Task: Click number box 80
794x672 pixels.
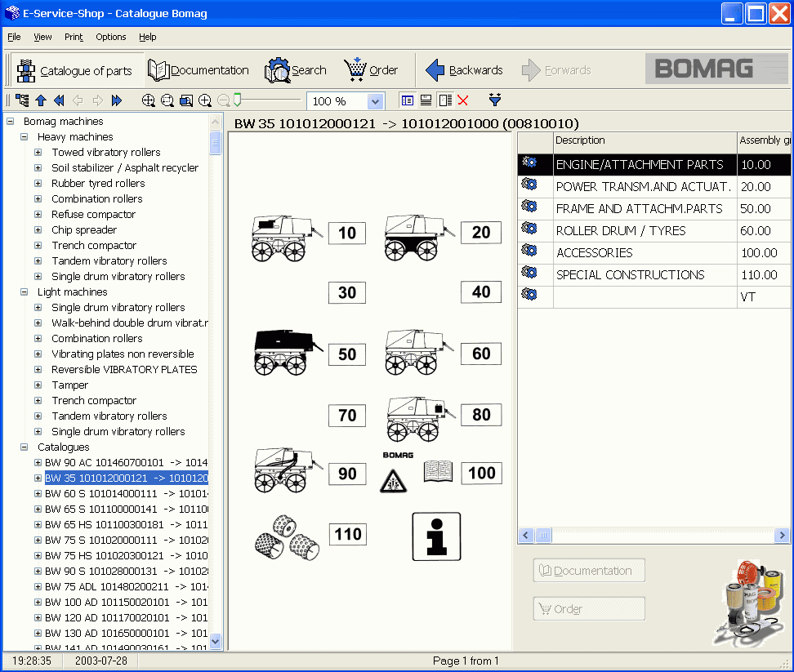Action: [x=481, y=415]
